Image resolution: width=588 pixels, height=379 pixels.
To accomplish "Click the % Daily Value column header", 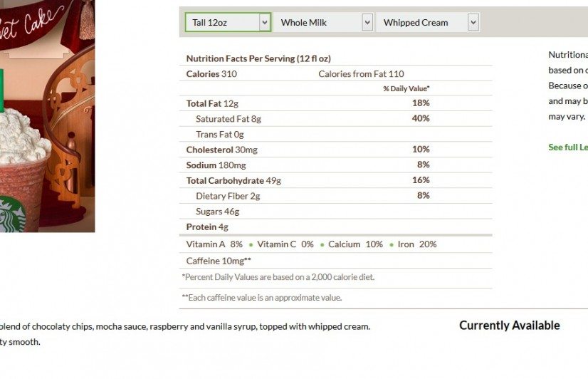I will pos(406,89).
